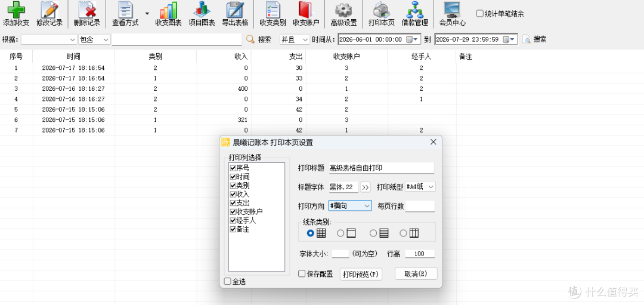Click the 收支账户 column header
This screenshot has width=644, height=305.
click(346, 57)
